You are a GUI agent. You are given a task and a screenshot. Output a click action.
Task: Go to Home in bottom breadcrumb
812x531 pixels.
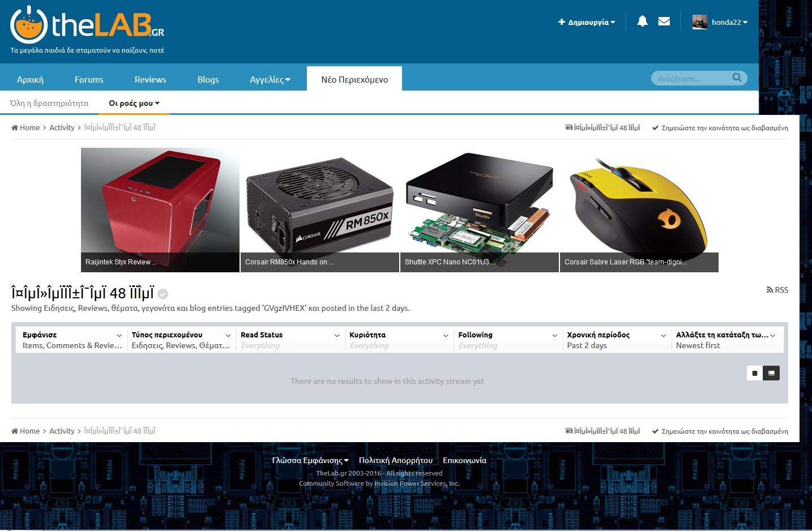26,431
